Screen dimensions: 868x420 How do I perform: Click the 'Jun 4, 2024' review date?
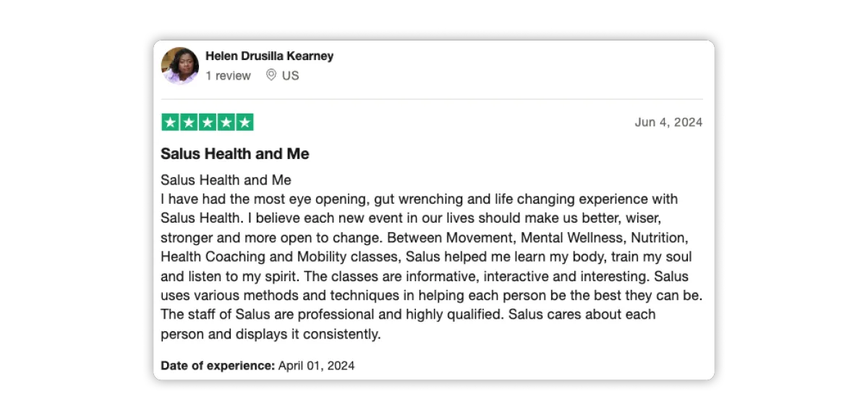(x=668, y=123)
